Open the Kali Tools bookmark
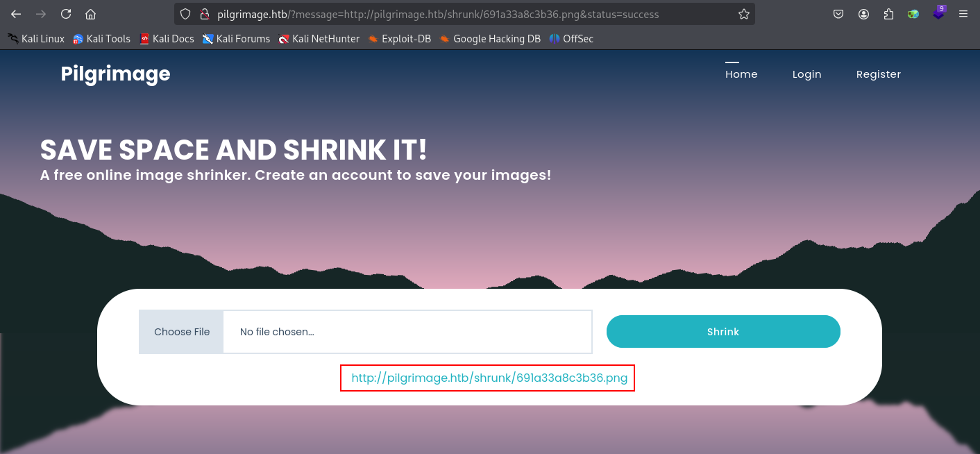The width and height of the screenshot is (980, 454). (x=101, y=39)
